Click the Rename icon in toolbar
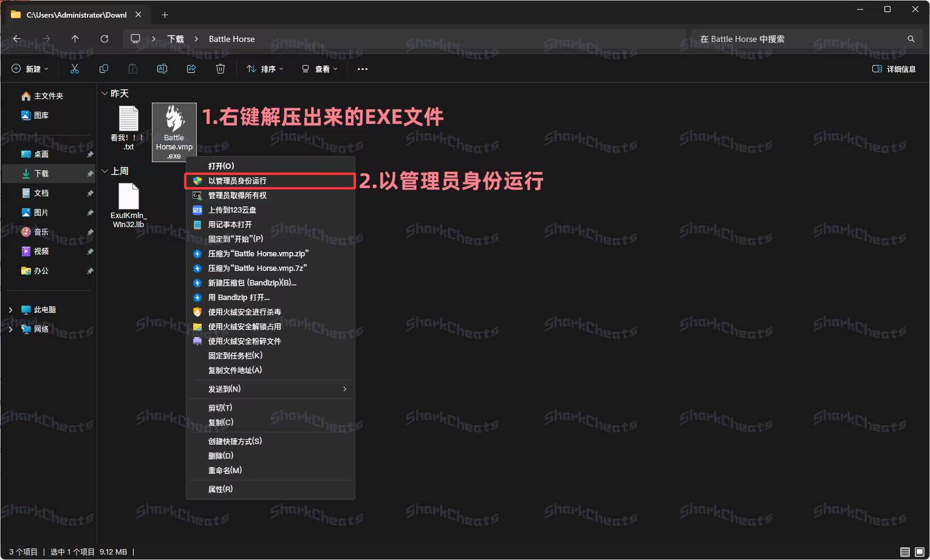930x560 pixels. (x=162, y=69)
